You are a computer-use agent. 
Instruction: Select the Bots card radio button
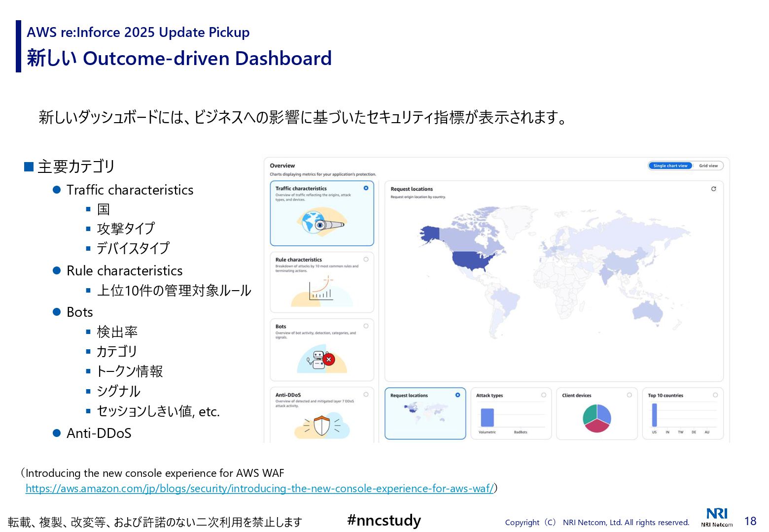[366, 326]
